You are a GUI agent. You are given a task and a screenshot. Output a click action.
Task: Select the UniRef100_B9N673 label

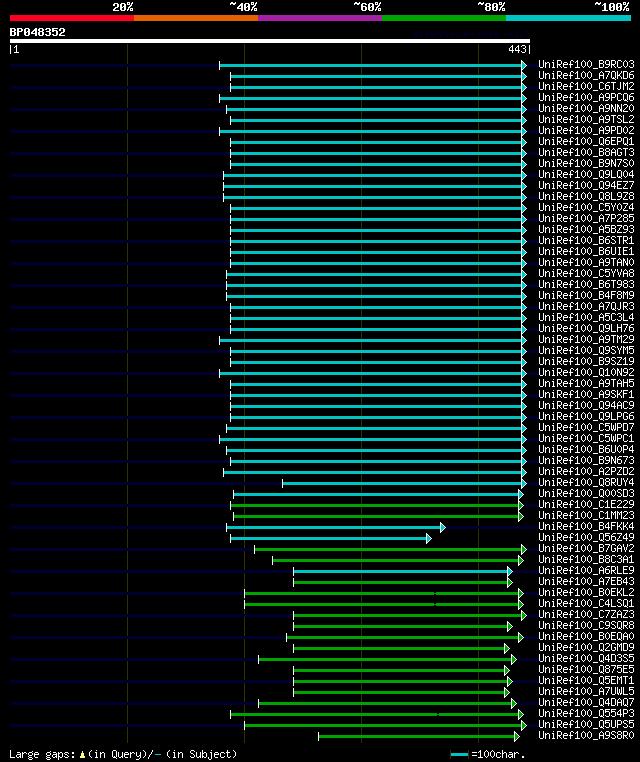pos(586,460)
